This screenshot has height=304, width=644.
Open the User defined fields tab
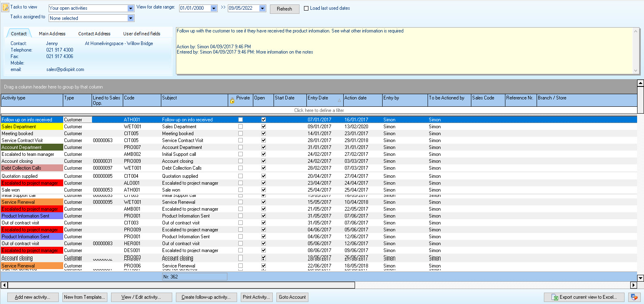point(141,34)
